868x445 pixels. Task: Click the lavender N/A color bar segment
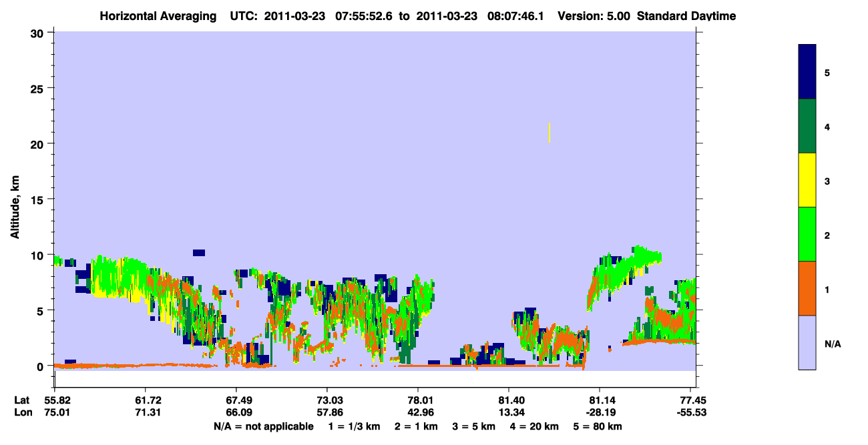pos(807,342)
